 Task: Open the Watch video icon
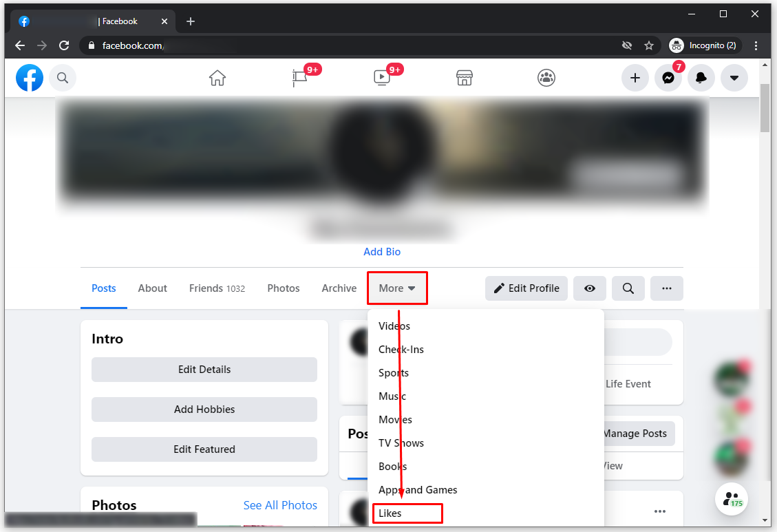[x=382, y=78]
